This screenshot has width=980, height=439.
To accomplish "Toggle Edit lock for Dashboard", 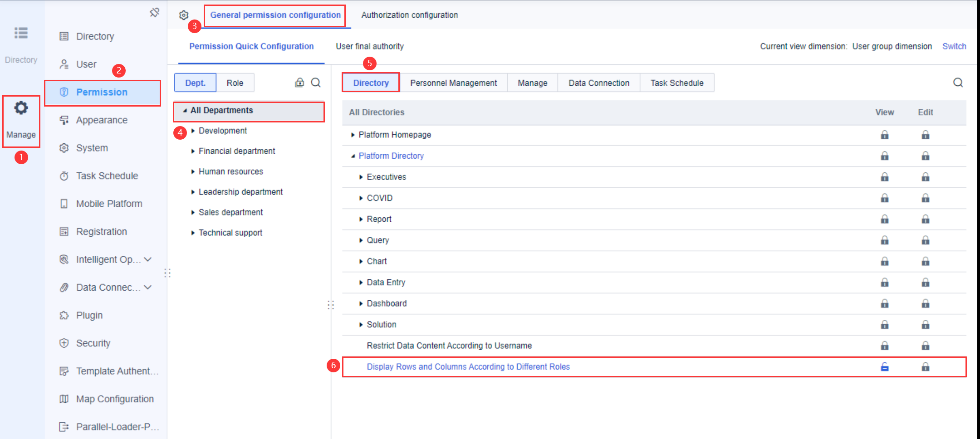I will tap(926, 303).
